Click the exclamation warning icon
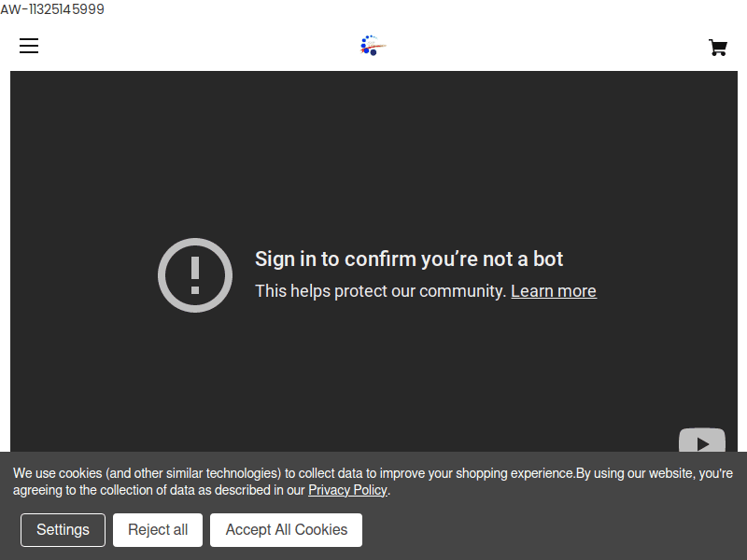Image resolution: width=747 pixels, height=560 pixels. click(x=195, y=274)
